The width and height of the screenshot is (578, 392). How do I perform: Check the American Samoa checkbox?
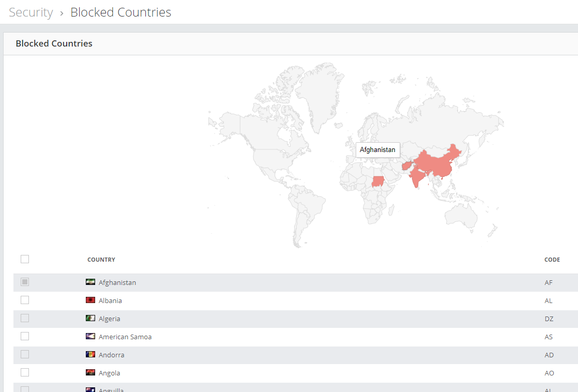[x=25, y=336]
